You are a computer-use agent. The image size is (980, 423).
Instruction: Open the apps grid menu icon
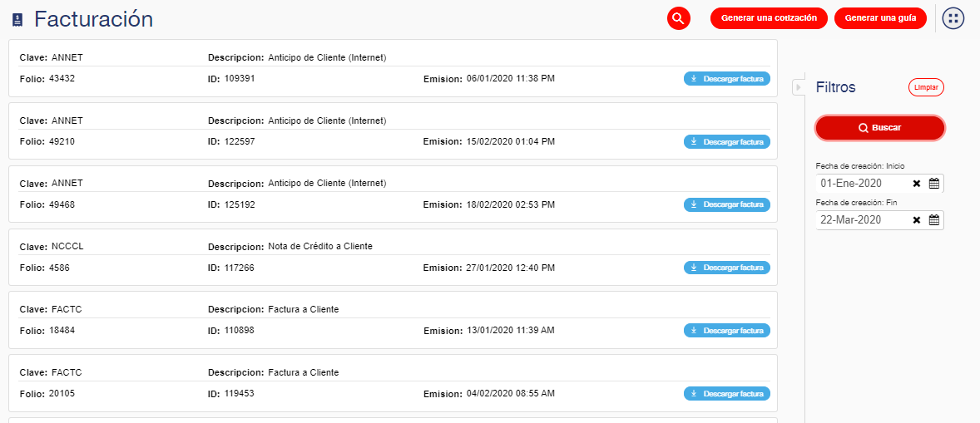point(953,18)
